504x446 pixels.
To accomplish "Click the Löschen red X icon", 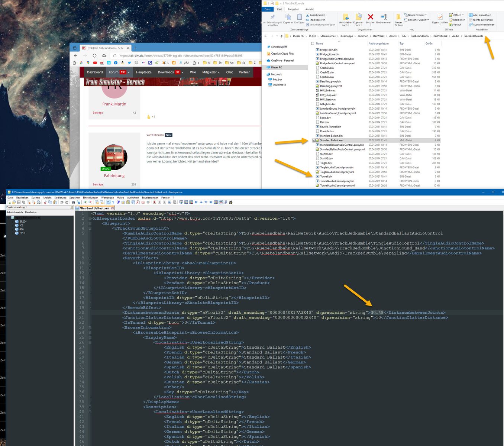I will (370, 17).
